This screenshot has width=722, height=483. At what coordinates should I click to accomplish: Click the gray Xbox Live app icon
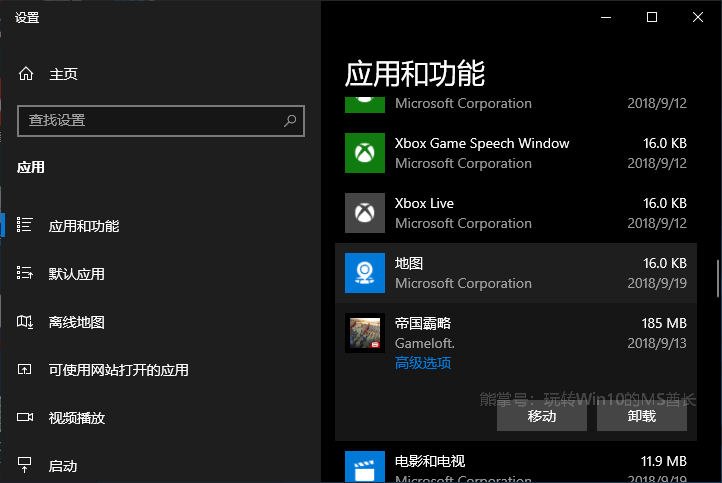click(365, 213)
